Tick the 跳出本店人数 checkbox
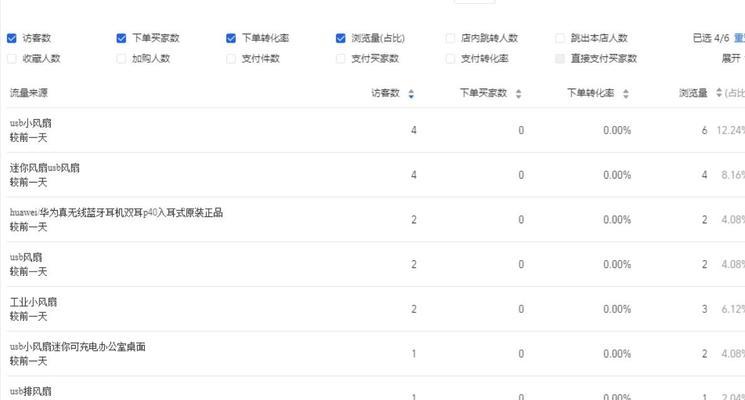The height and width of the screenshot is (400, 745). (x=560, y=38)
